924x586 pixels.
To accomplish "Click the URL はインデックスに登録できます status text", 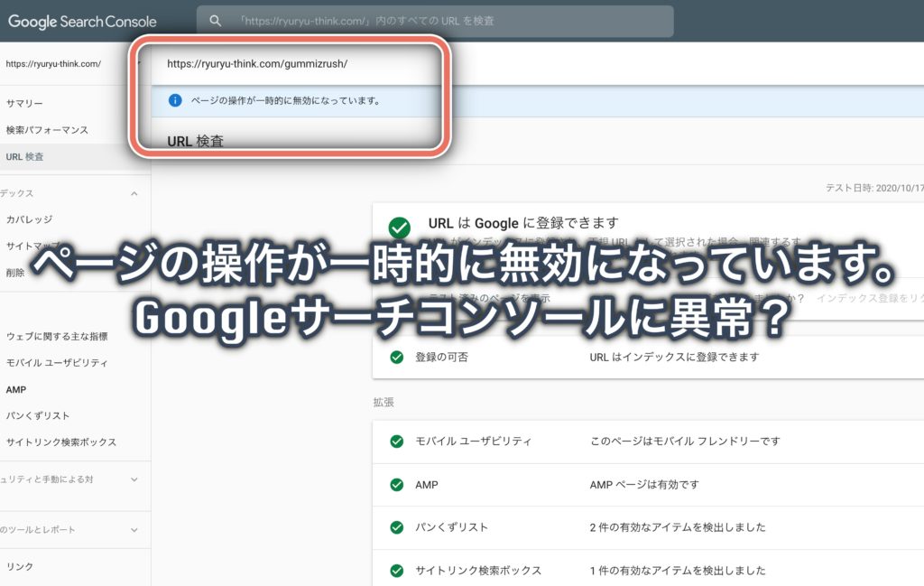I will coord(674,358).
